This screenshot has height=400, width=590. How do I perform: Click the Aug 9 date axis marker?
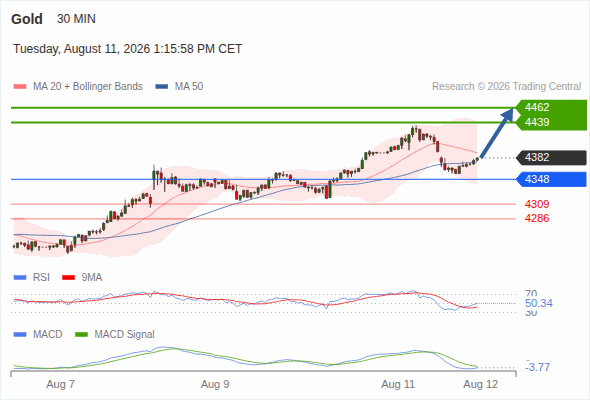click(x=215, y=384)
